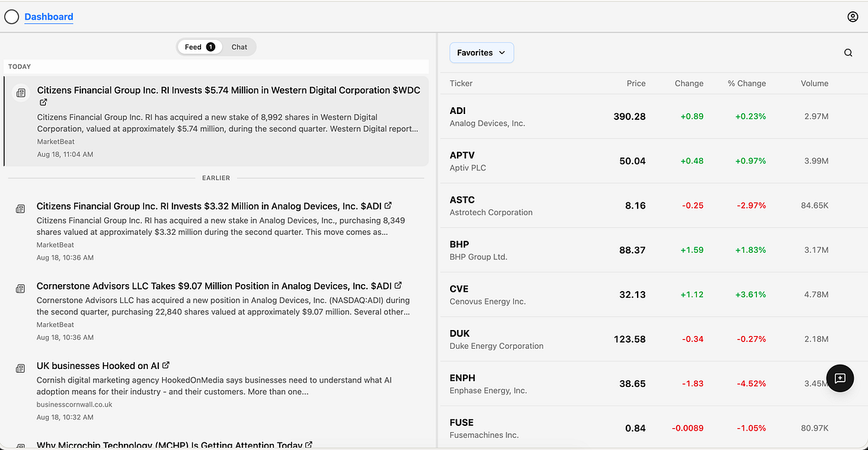The image size is (868, 450).
Task: Open Citizens Financial Western Digital headline
Action: click(229, 90)
